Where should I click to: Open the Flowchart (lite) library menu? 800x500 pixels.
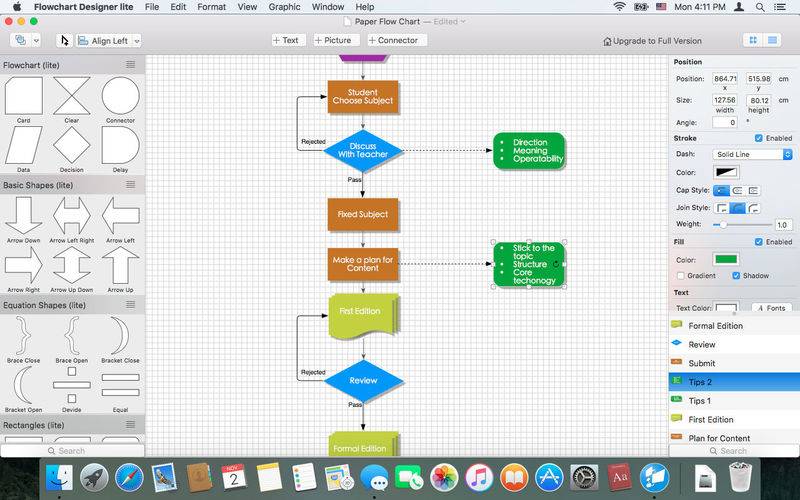(131, 64)
